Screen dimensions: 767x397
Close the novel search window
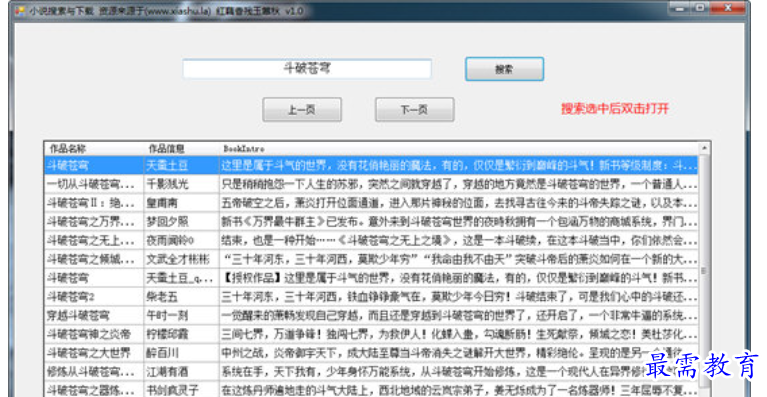pyautogui.click(x=727, y=8)
